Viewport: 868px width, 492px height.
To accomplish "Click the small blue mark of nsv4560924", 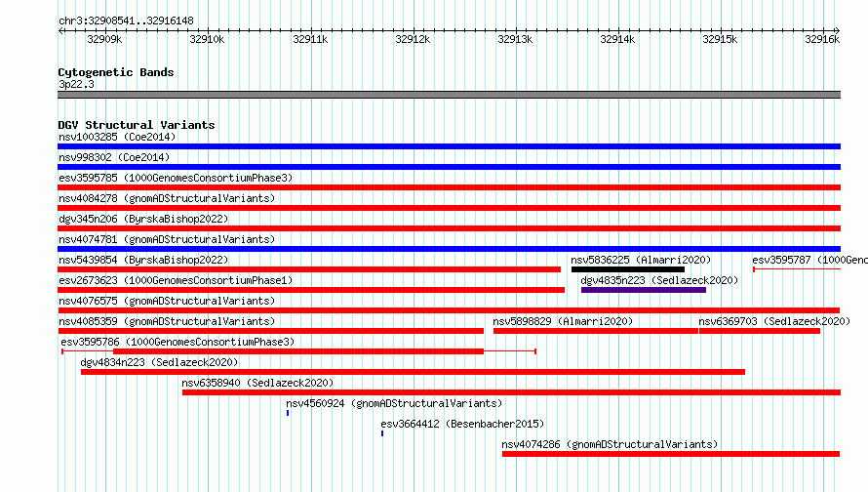I will 288,413.
